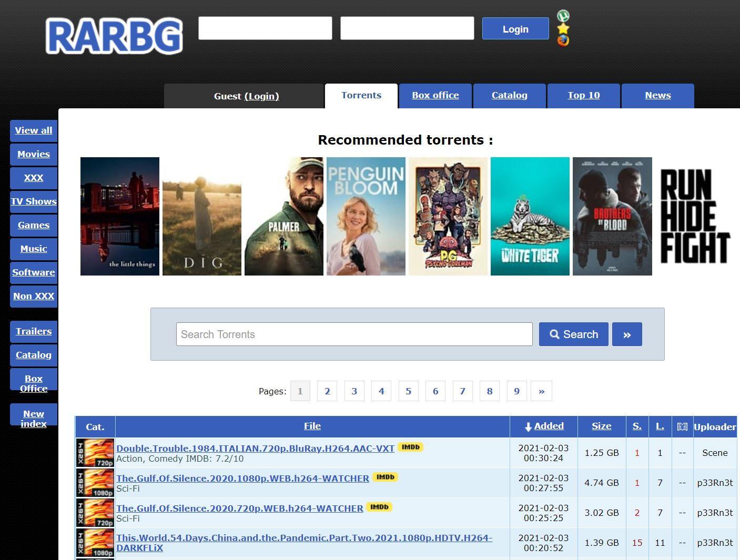740x560 pixels.
Task: Click category icon for This.World.54.Days row
Action: (x=95, y=543)
